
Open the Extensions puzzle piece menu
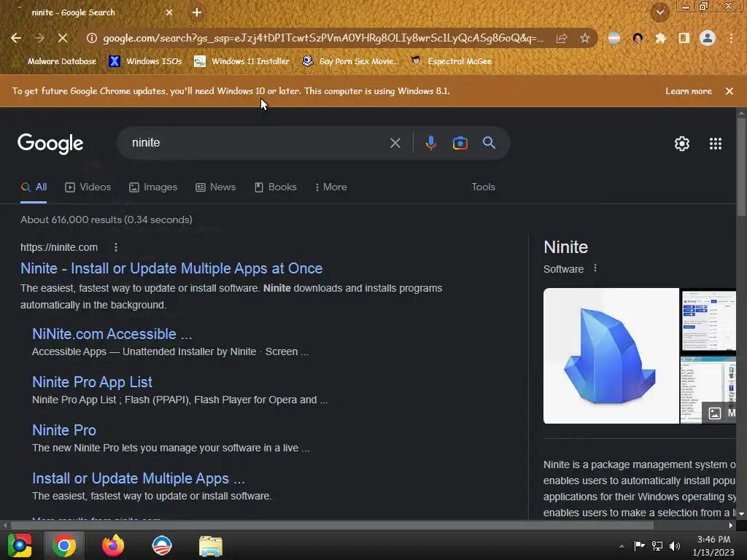pyautogui.click(x=660, y=38)
